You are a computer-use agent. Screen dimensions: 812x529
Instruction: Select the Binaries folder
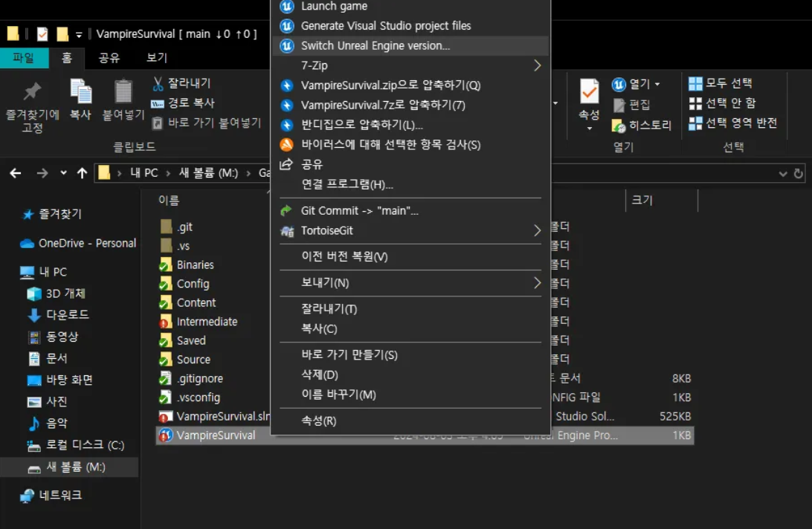[187, 265]
